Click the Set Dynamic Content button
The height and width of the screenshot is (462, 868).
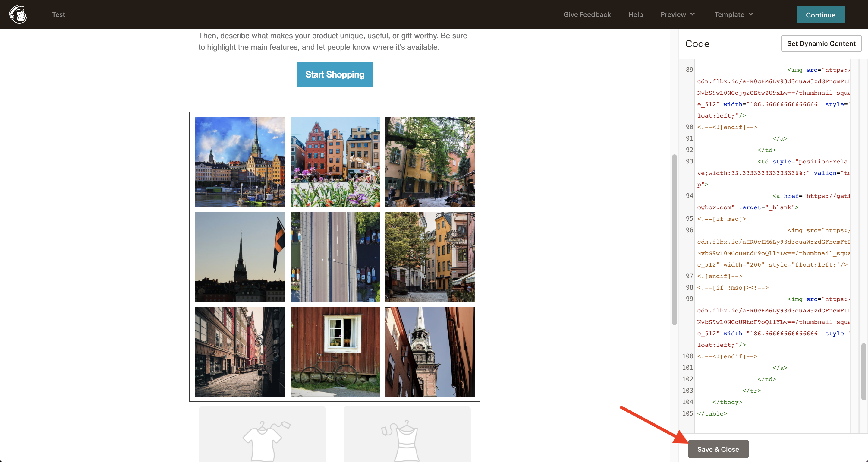821,43
